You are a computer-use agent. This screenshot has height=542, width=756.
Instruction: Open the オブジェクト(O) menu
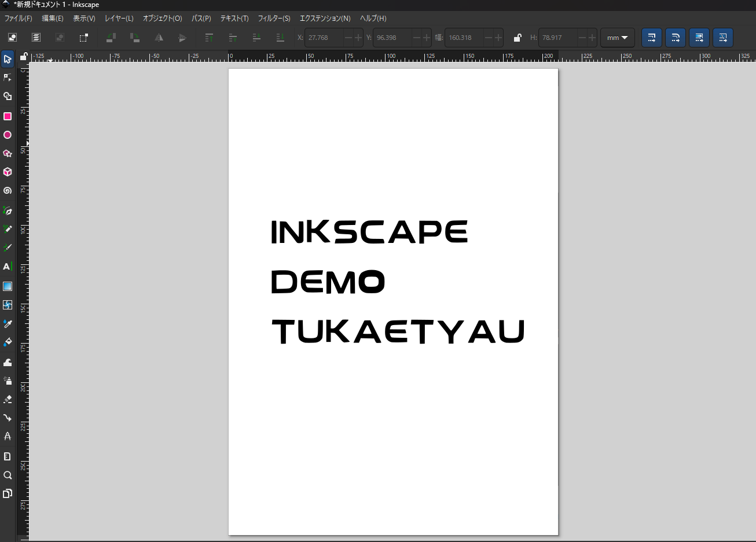pyautogui.click(x=163, y=19)
